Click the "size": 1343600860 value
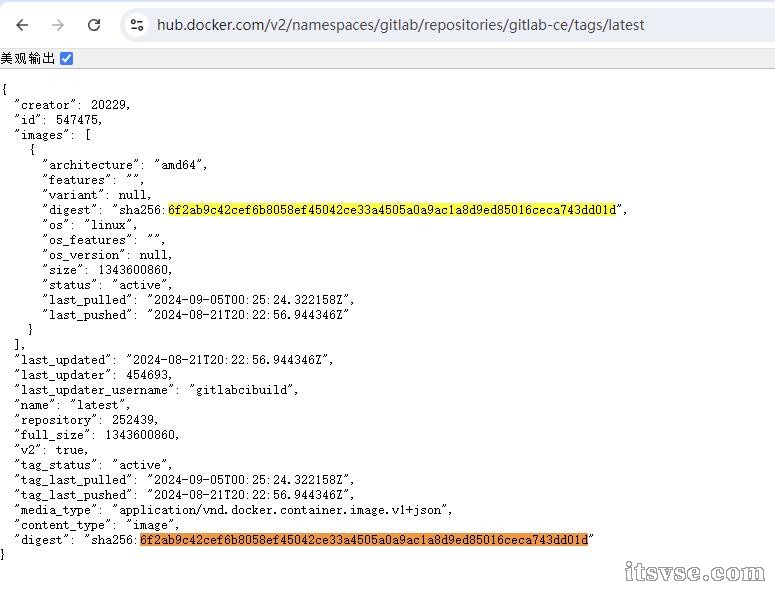 point(134,270)
